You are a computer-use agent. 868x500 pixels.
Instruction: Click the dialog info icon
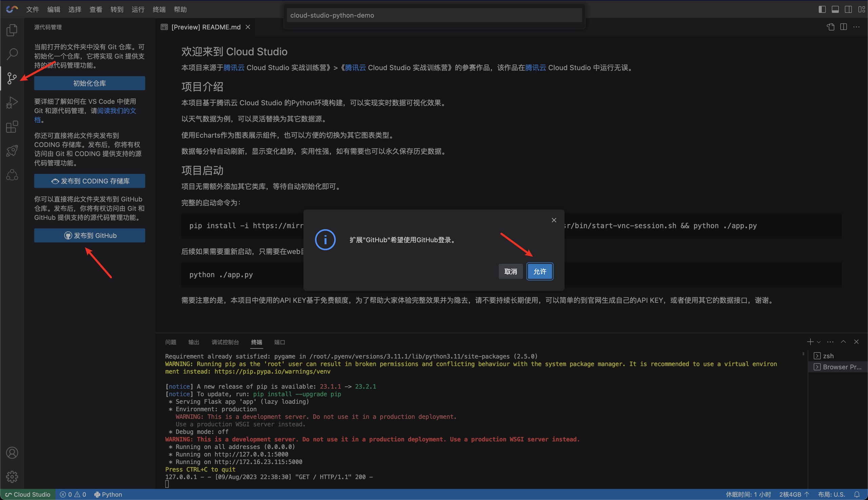coord(325,240)
